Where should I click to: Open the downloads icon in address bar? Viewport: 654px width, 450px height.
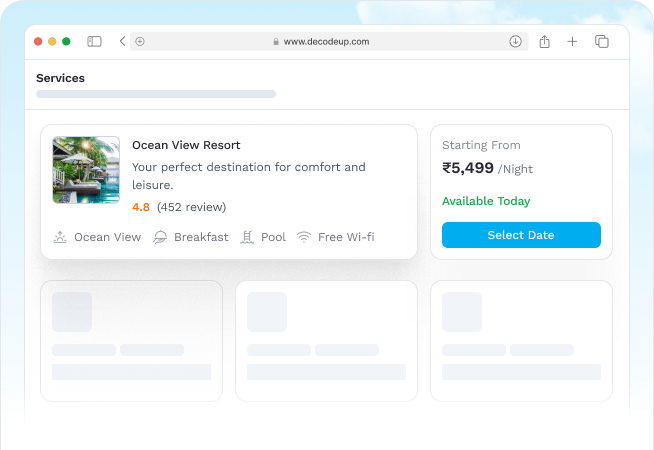516,41
